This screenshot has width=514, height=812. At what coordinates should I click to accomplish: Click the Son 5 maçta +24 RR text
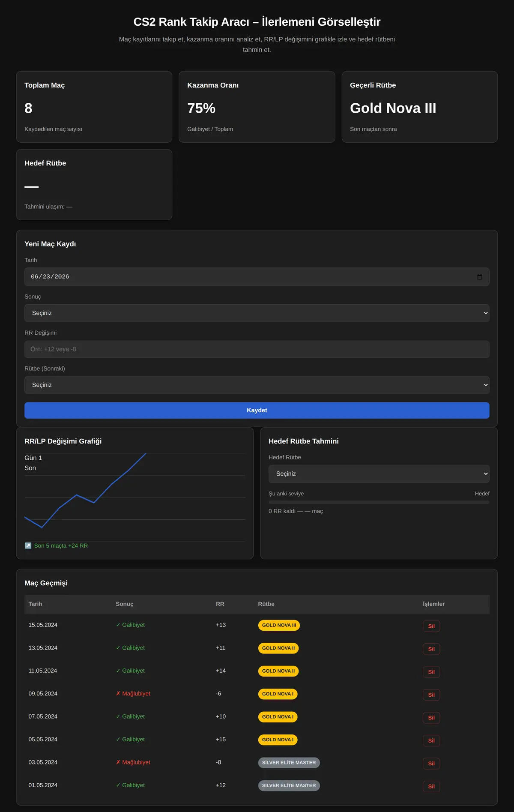[x=61, y=545]
